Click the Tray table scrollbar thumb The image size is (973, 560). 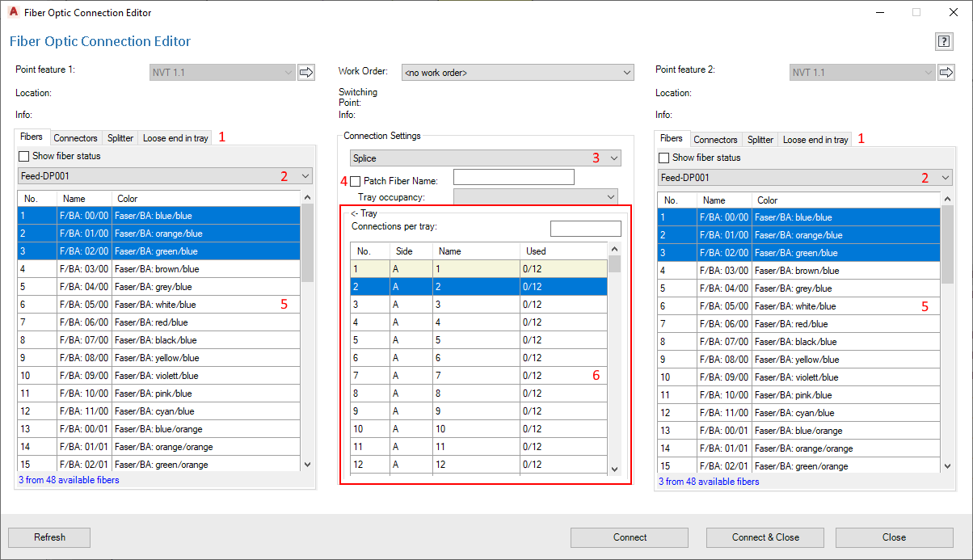tap(614, 263)
